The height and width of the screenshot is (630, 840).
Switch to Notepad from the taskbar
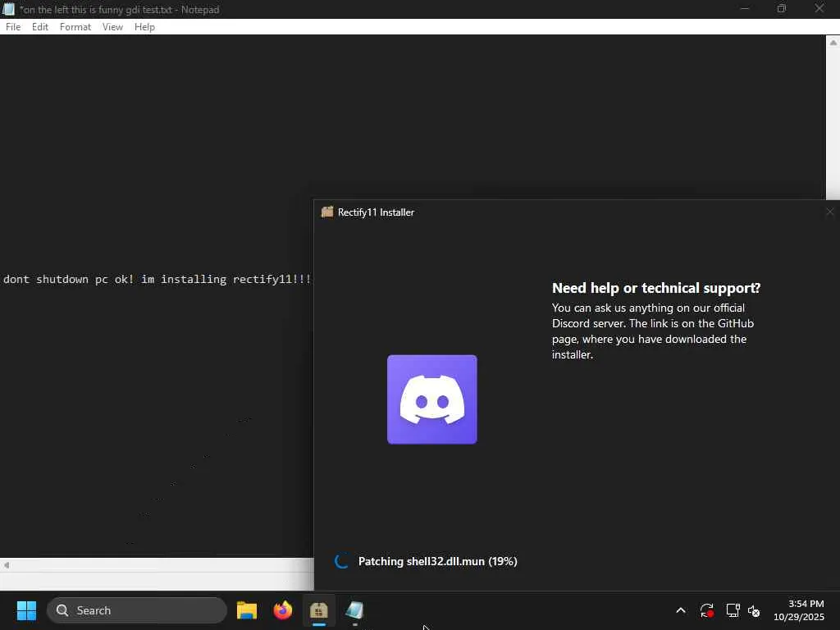click(x=354, y=610)
